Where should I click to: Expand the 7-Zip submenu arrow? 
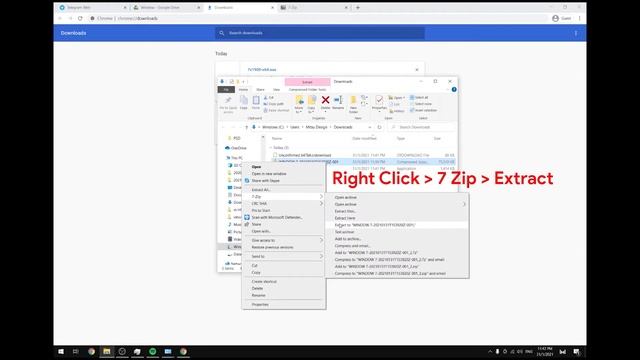(321, 197)
